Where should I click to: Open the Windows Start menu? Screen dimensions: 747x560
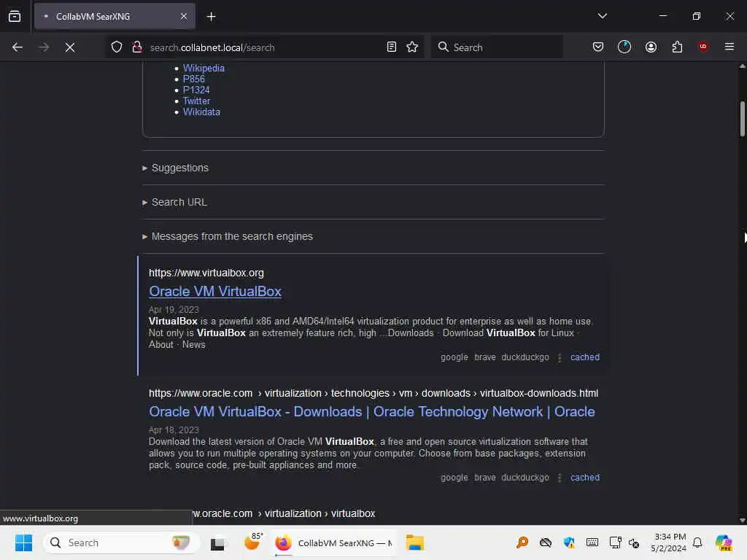point(23,542)
